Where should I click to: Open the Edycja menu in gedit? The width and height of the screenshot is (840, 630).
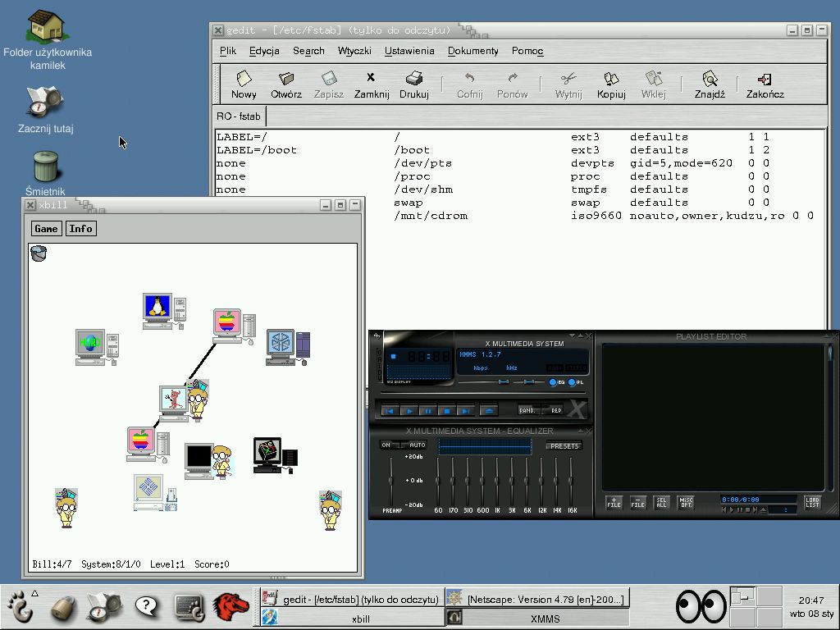[264, 51]
